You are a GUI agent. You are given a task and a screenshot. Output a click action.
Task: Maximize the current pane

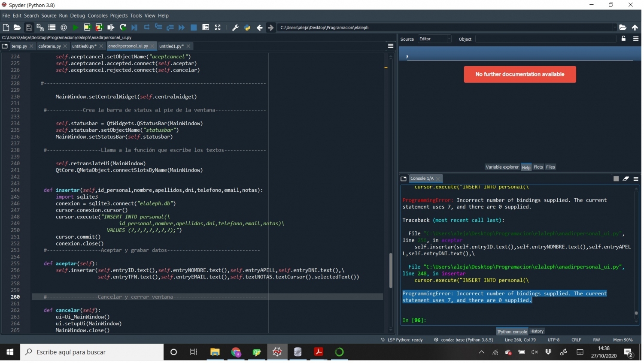coord(206,27)
